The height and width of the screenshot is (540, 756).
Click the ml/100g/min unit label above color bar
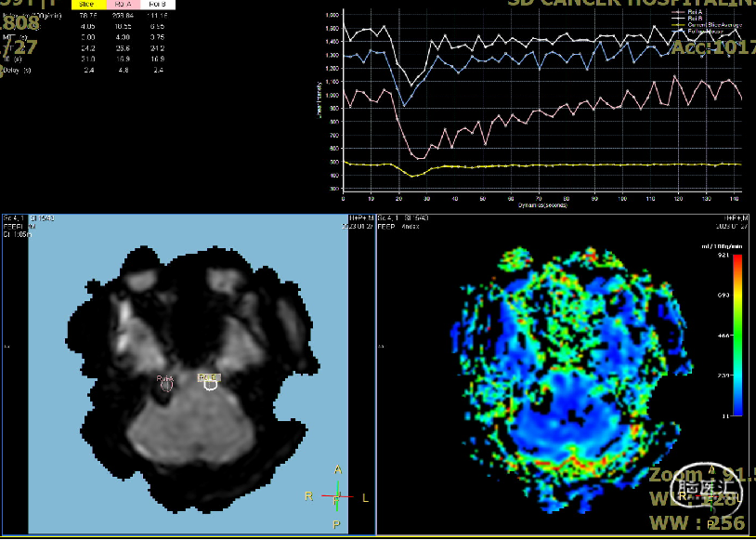[722, 246]
